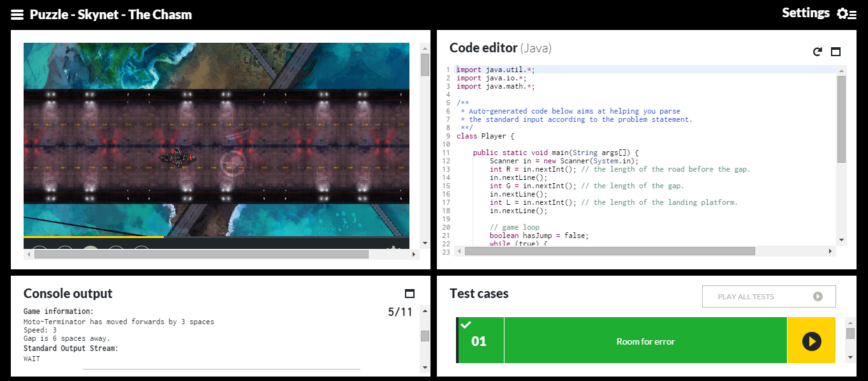Click the green checkmark on test 01
This screenshot has width=868, height=381.
pos(466,325)
